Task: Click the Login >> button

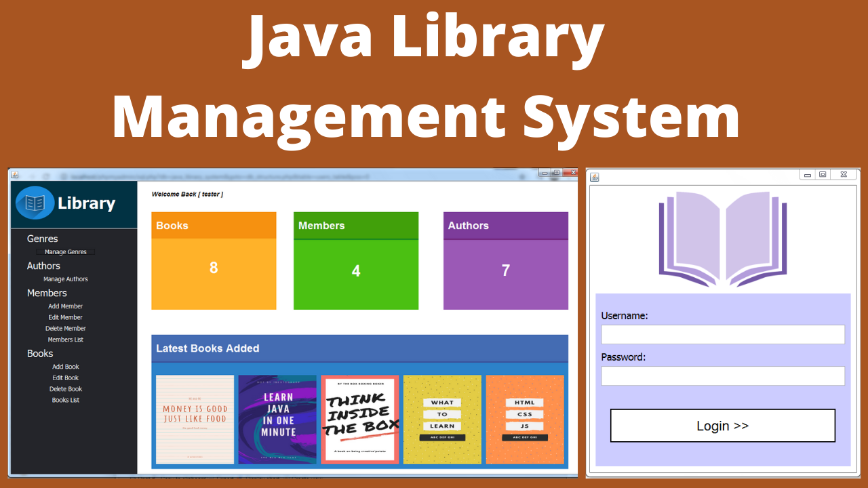Action: 722,426
